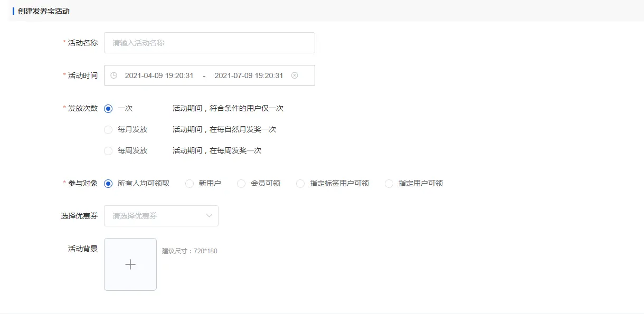Click the clock icon in the activity time field
This screenshot has height=314, width=644.
coord(113,75)
